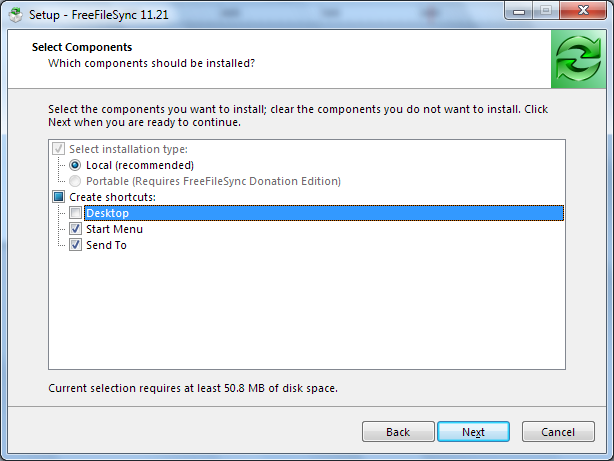
Task: Click empty area in components list box
Action: click(307, 309)
